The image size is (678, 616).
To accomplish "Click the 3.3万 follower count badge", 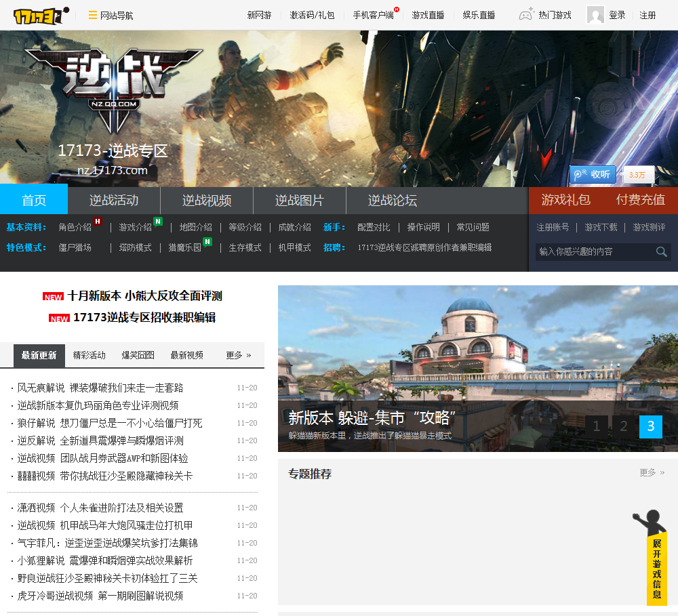I will (637, 175).
